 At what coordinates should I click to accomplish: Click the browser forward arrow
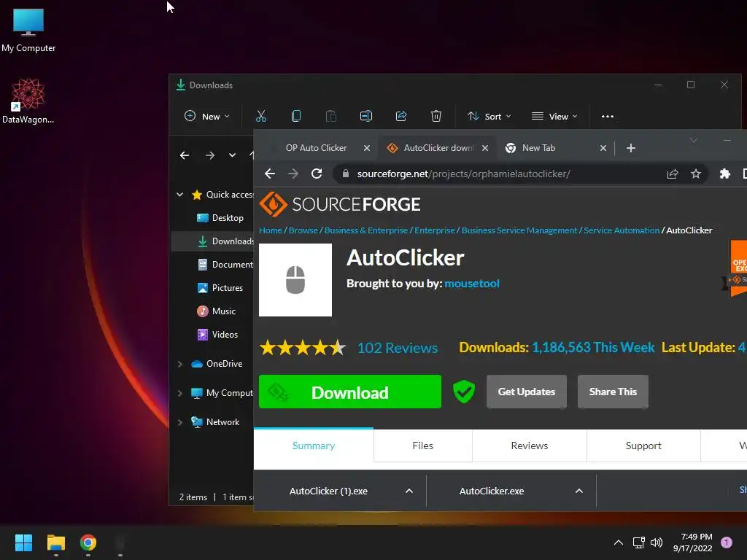pos(293,174)
